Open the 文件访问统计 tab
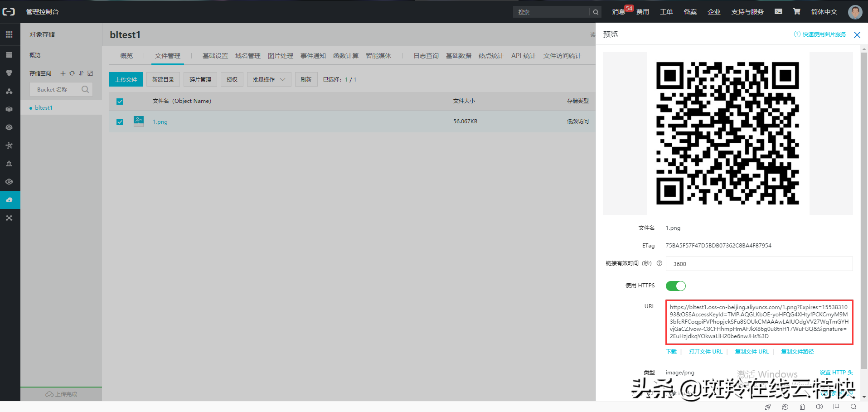 [562, 56]
